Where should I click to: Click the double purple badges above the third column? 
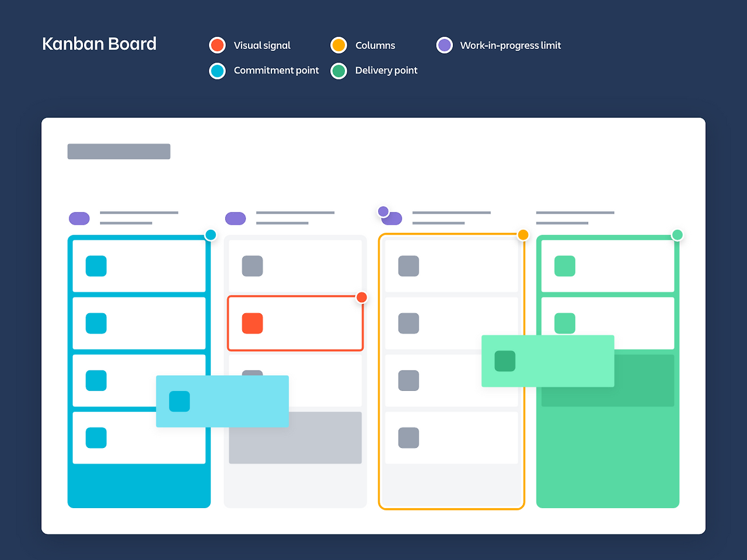[390, 216]
